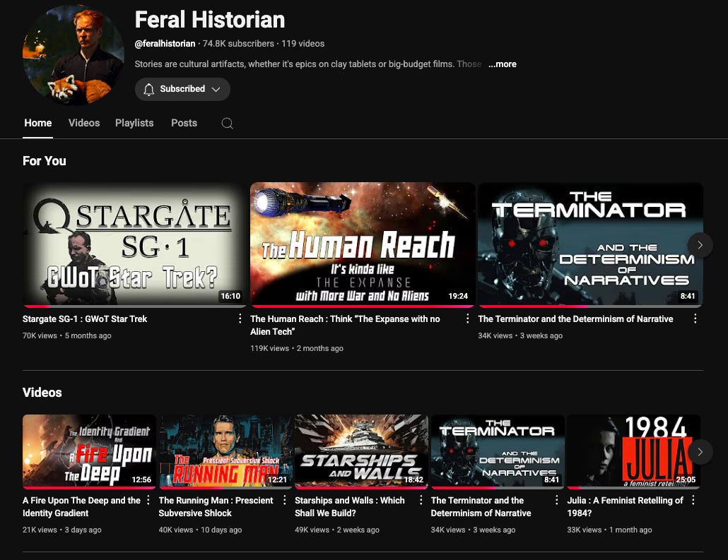Screen dimensions: 728x560
Task: Switch to the Playlists tab
Action: point(134,123)
